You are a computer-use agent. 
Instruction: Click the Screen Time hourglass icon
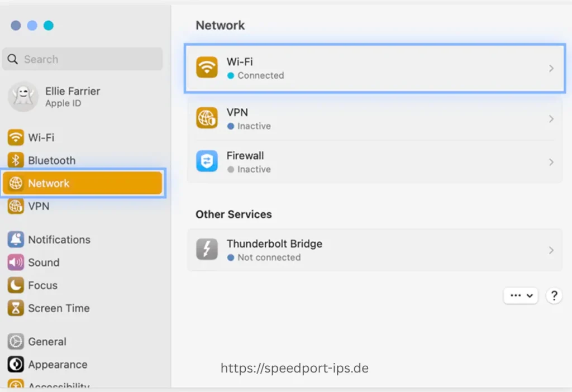tap(15, 308)
